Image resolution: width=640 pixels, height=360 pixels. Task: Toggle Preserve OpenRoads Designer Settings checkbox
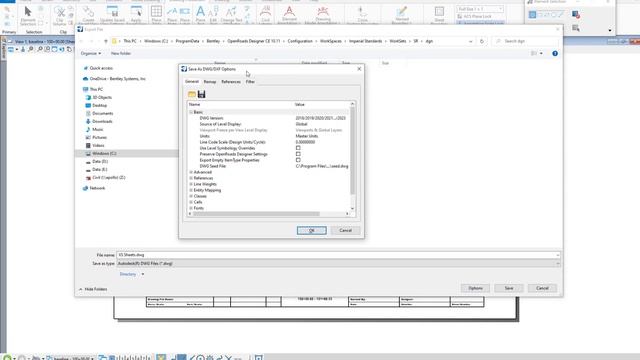tap(298, 154)
